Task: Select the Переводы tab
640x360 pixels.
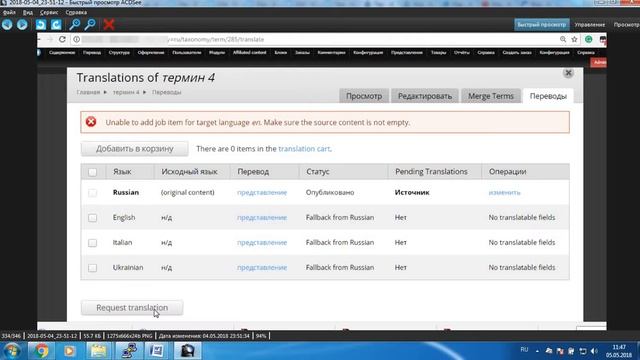Action: 548,96
